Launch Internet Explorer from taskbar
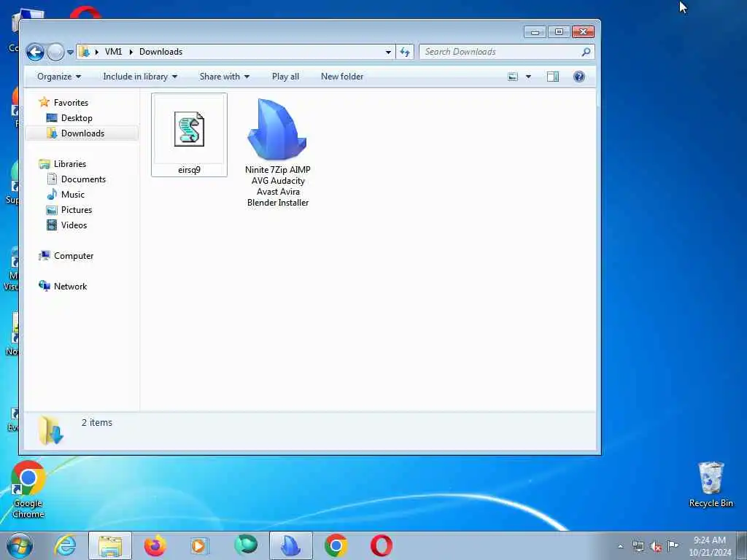The image size is (747, 560). (65, 545)
